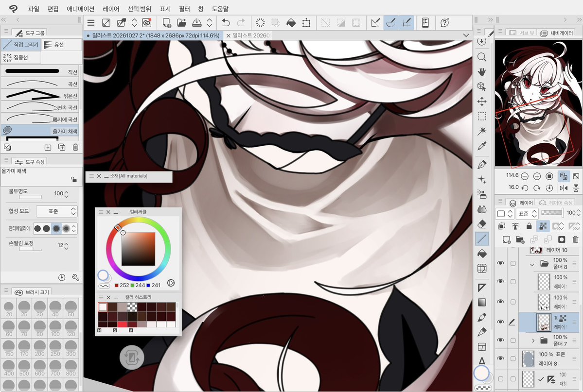Open layer panel 표준 blend mode dropdown
The image size is (583, 392).
coord(527,213)
